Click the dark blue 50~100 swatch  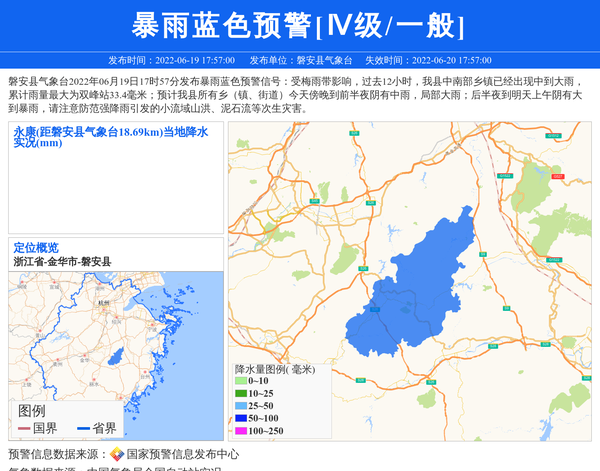241,418
